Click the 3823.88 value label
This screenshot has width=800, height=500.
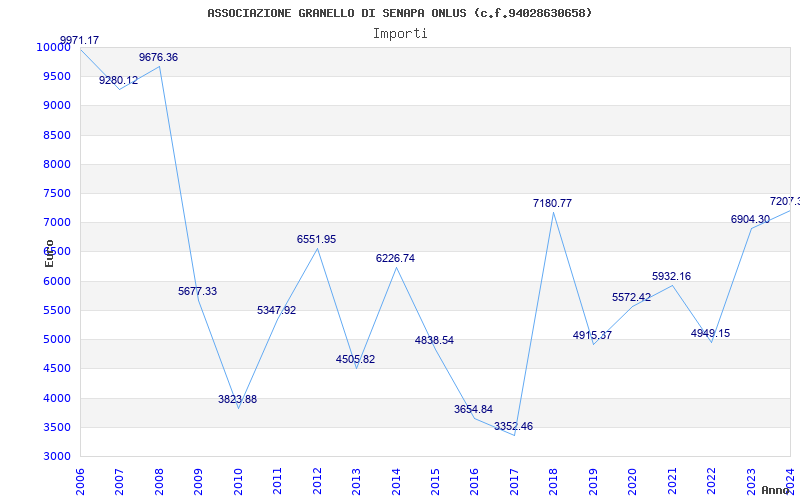coord(238,399)
